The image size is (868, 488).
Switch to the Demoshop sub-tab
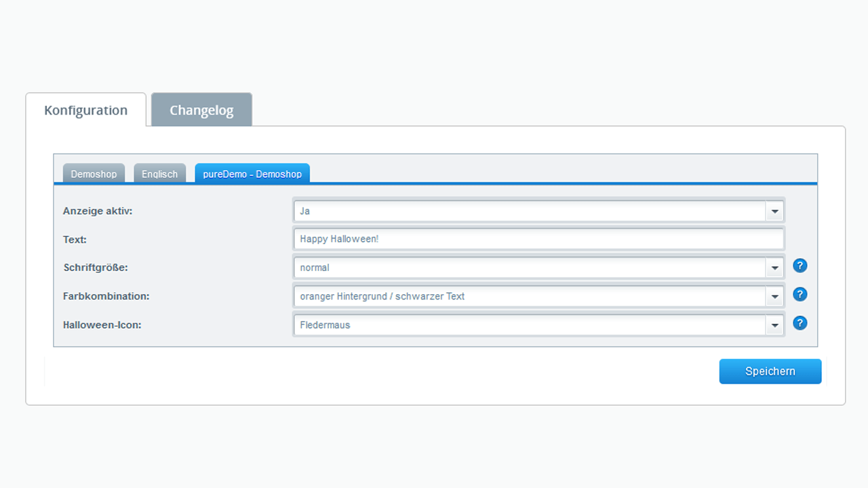point(94,174)
